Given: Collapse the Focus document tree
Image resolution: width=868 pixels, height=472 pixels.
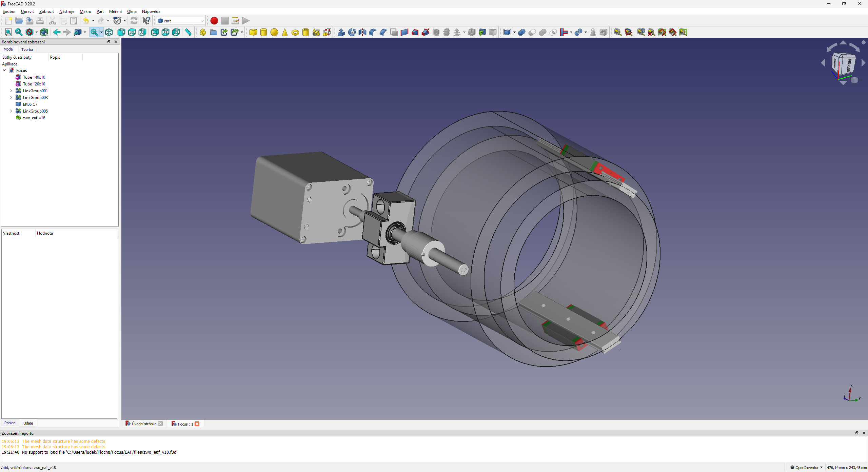Looking at the screenshot, I should pos(4,71).
